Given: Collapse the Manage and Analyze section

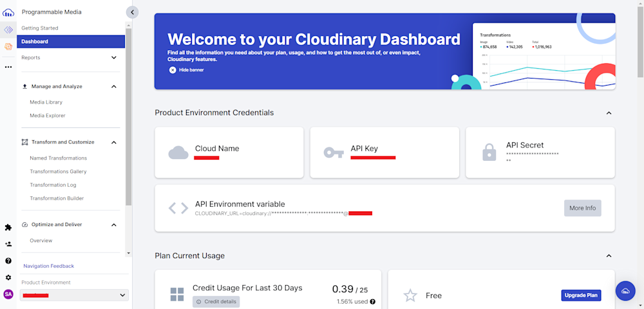Looking at the screenshot, I should (x=114, y=86).
